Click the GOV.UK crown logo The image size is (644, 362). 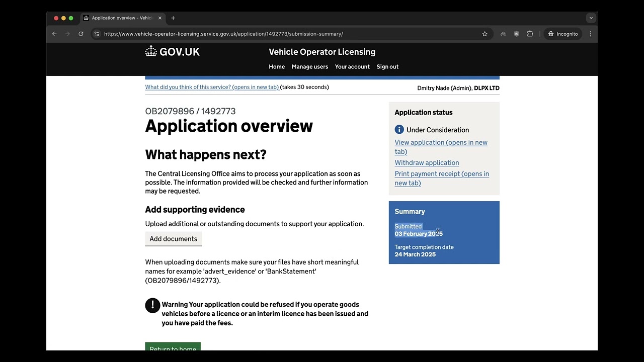(x=173, y=51)
